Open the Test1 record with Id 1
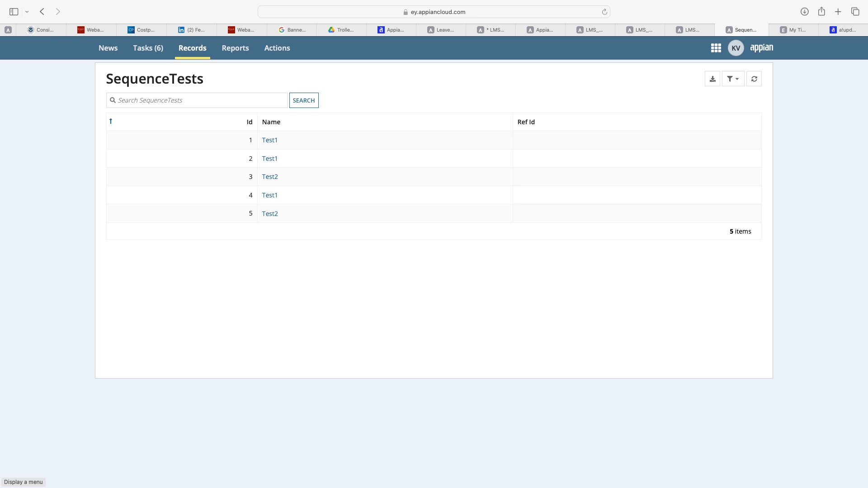Viewport: 868px width, 488px height. pyautogui.click(x=269, y=140)
